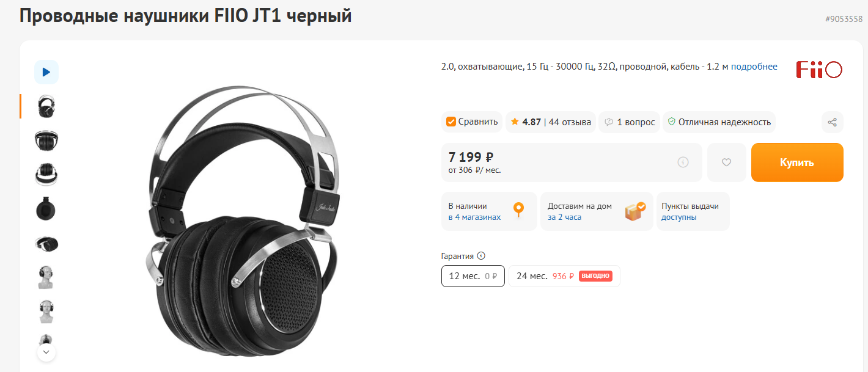Viewport: 868px width, 372px height.
Task: Select the 12 мес. warranty option
Action: pyautogui.click(x=473, y=276)
